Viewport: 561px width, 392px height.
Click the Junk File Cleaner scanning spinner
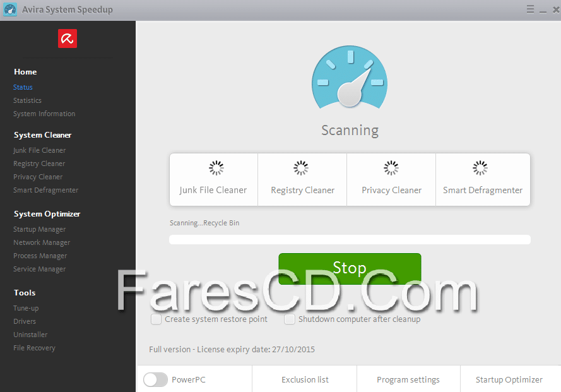pos(216,168)
